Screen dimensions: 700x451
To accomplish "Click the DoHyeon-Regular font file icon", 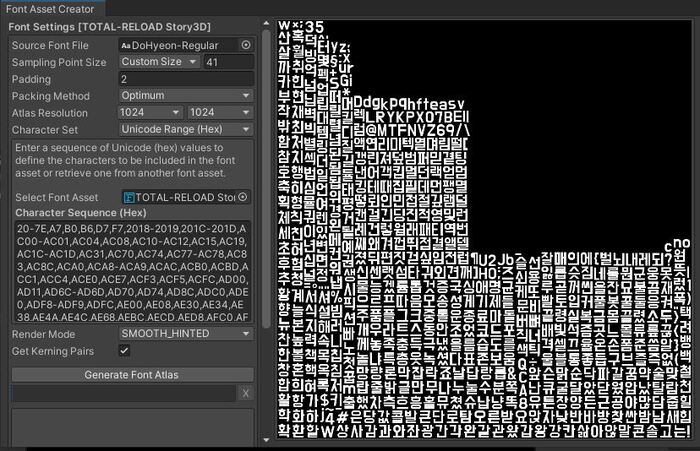I will click(125, 45).
